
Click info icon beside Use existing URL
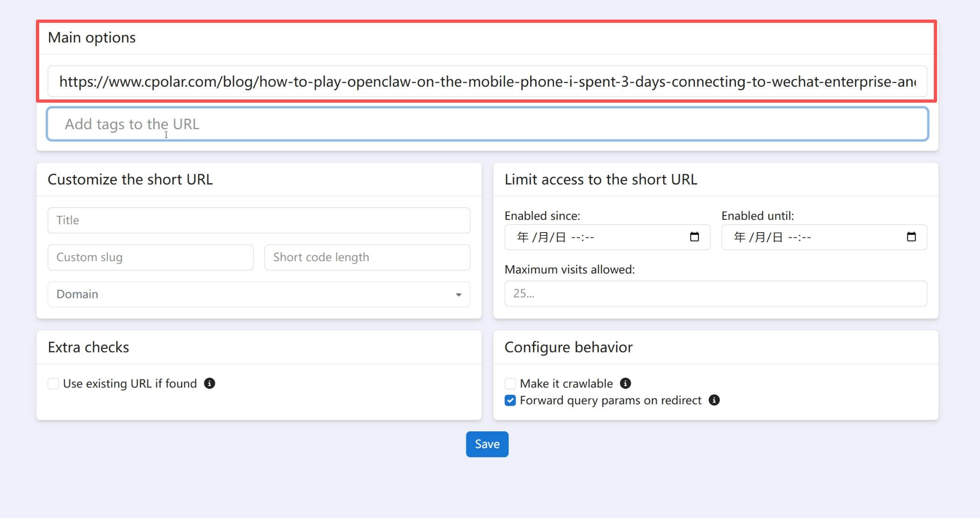[x=210, y=383]
